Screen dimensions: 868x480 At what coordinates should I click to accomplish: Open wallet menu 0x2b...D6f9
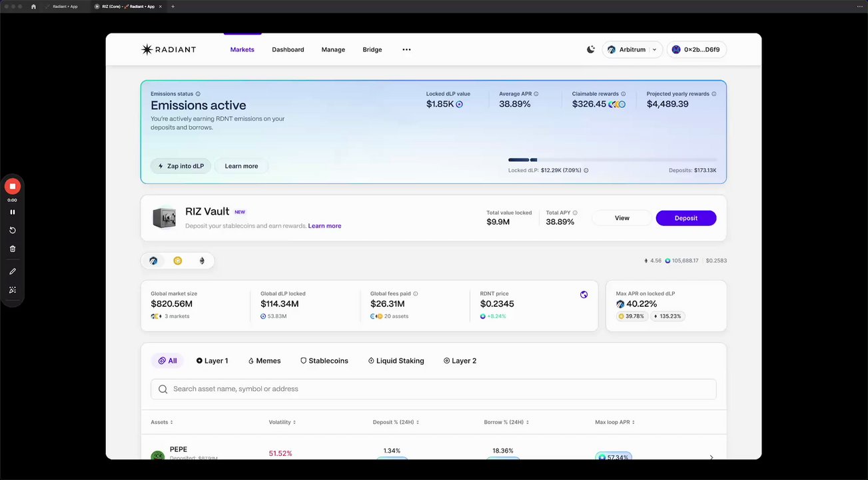(697, 49)
